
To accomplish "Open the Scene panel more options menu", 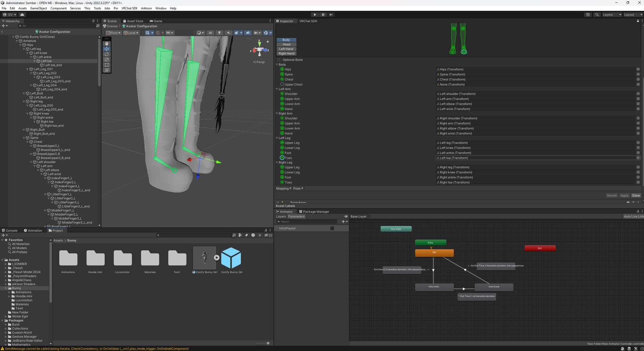I will point(270,21).
